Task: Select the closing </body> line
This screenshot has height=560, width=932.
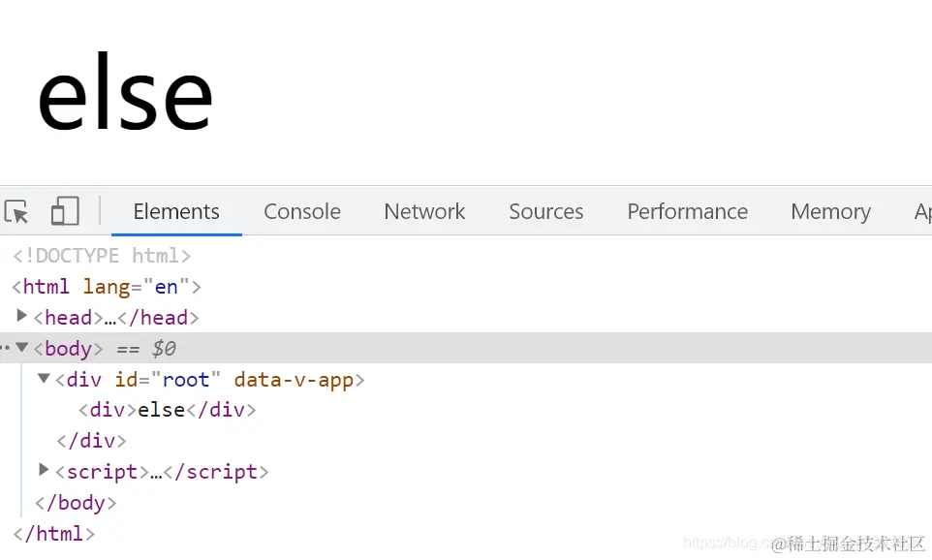Action: pos(76,503)
